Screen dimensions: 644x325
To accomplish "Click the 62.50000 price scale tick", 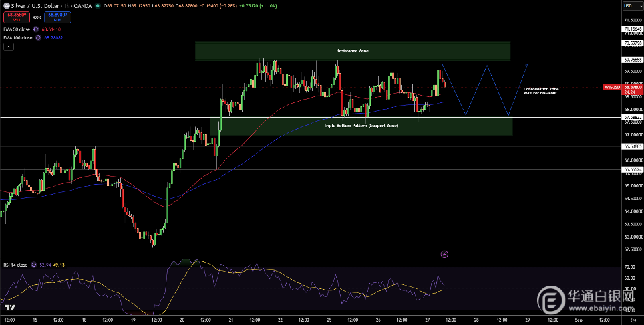I will (x=633, y=250).
